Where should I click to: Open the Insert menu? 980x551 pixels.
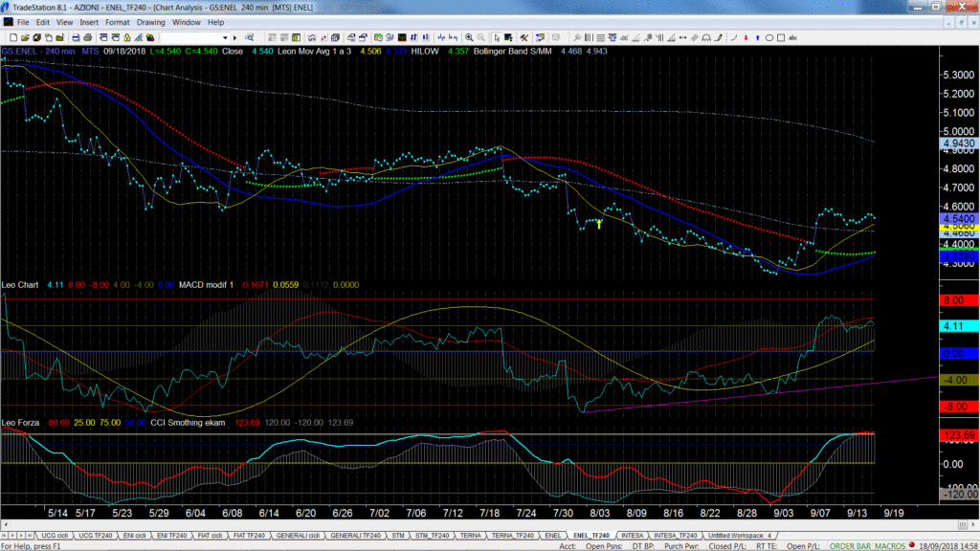pos(89,23)
